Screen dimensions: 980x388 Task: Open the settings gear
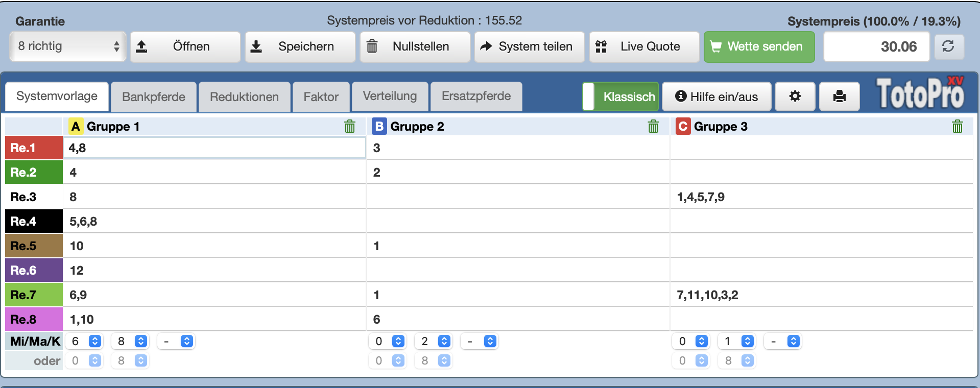[x=795, y=96]
